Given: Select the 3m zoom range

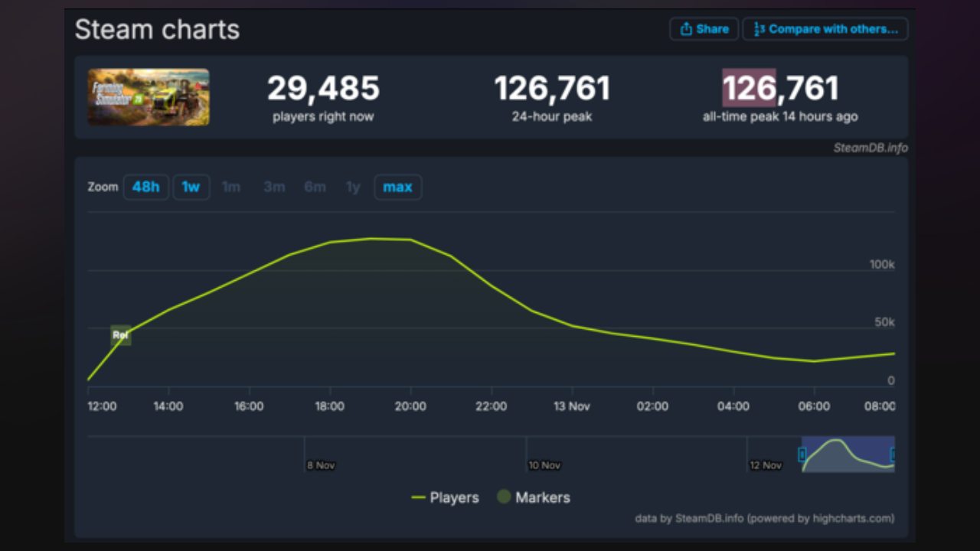Looking at the screenshot, I should [274, 187].
